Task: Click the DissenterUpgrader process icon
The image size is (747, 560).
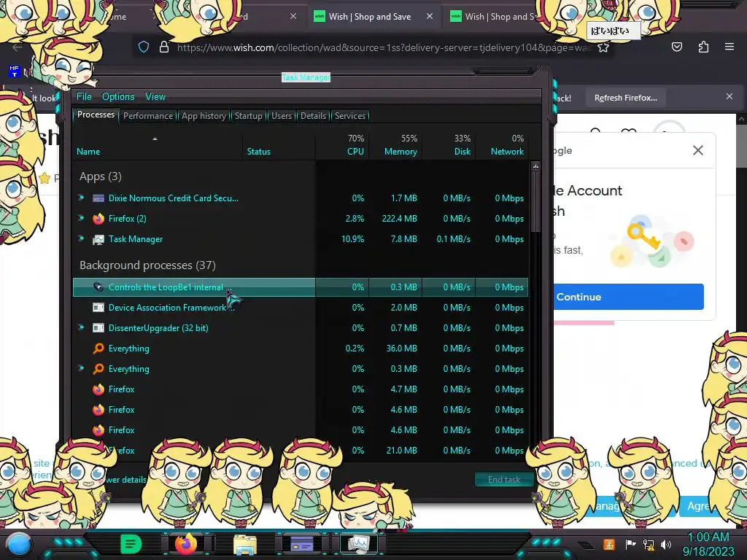Action: [x=98, y=328]
